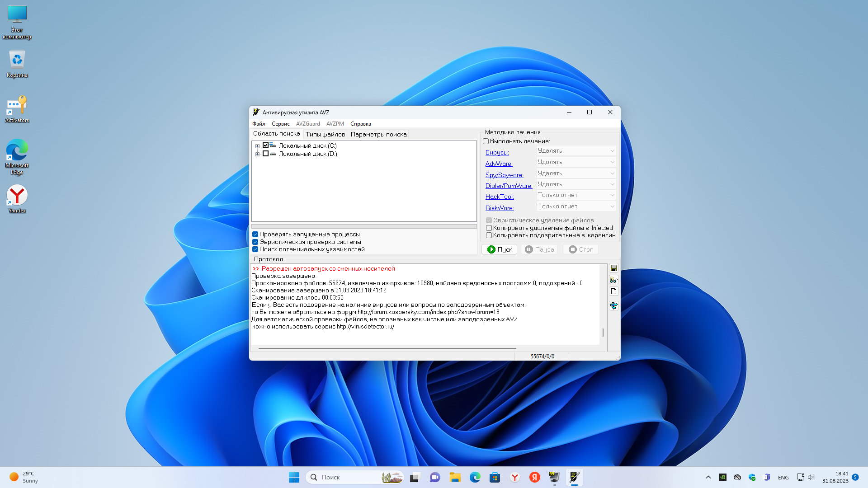Click the glasses icon beside the protocol
This screenshot has height=488, width=868.
[x=613, y=280]
